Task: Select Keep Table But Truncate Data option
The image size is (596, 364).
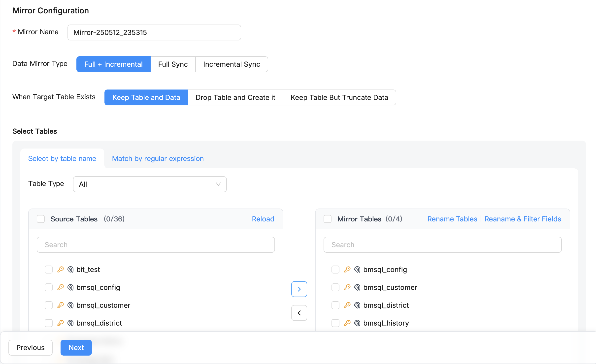Action: tap(339, 97)
